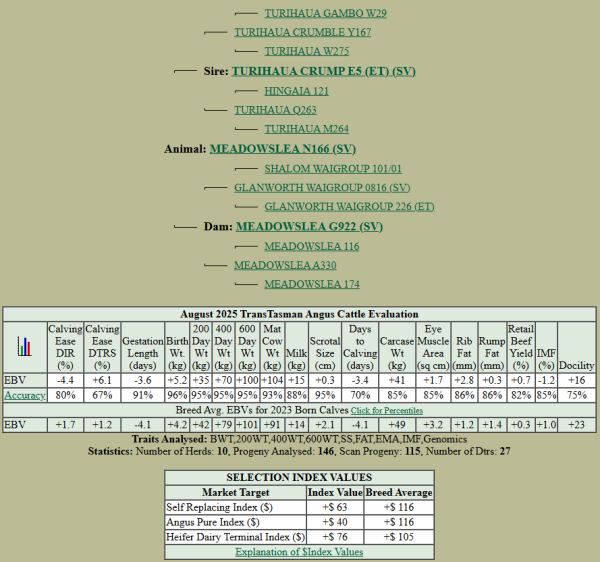Select the Docility column header
600x562 pixels.
[x=577, y=347]
